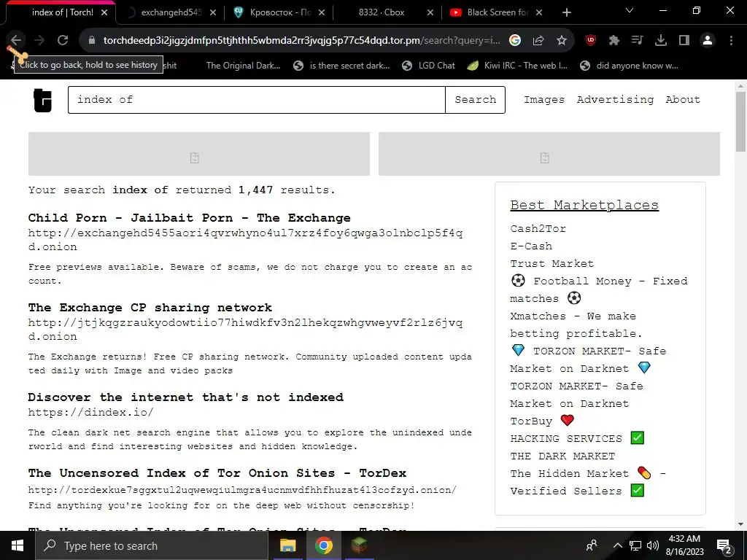
Task: Open the Chrome profile avatar
Action: pyautogui.click(x=708, y=41)
